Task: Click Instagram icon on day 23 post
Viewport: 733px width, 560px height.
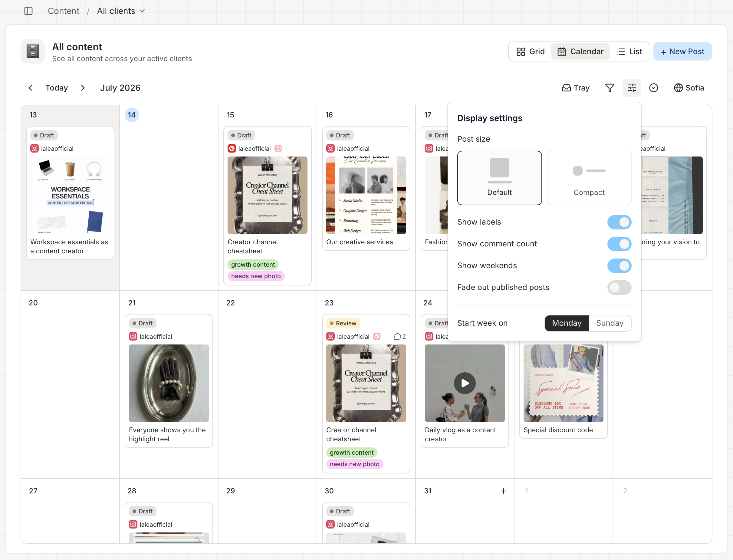Action: [330, 337]
